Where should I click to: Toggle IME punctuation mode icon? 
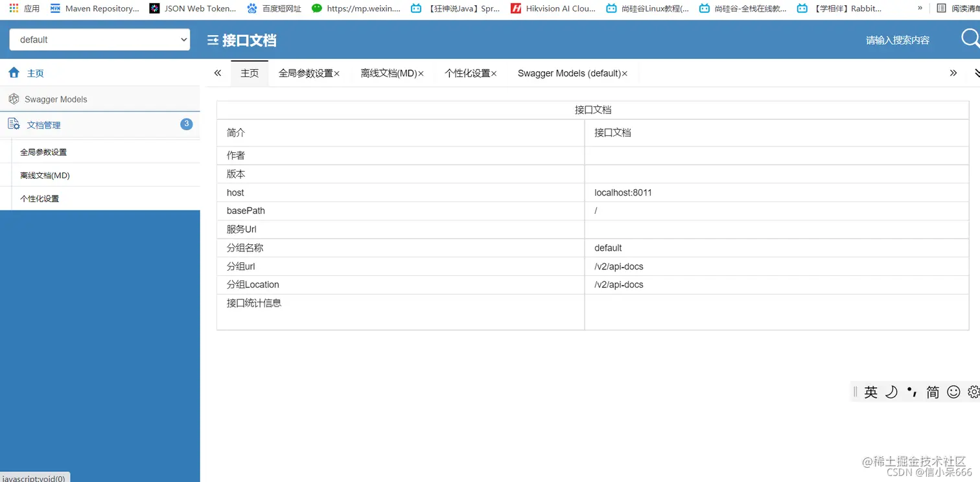click(912, 392)
